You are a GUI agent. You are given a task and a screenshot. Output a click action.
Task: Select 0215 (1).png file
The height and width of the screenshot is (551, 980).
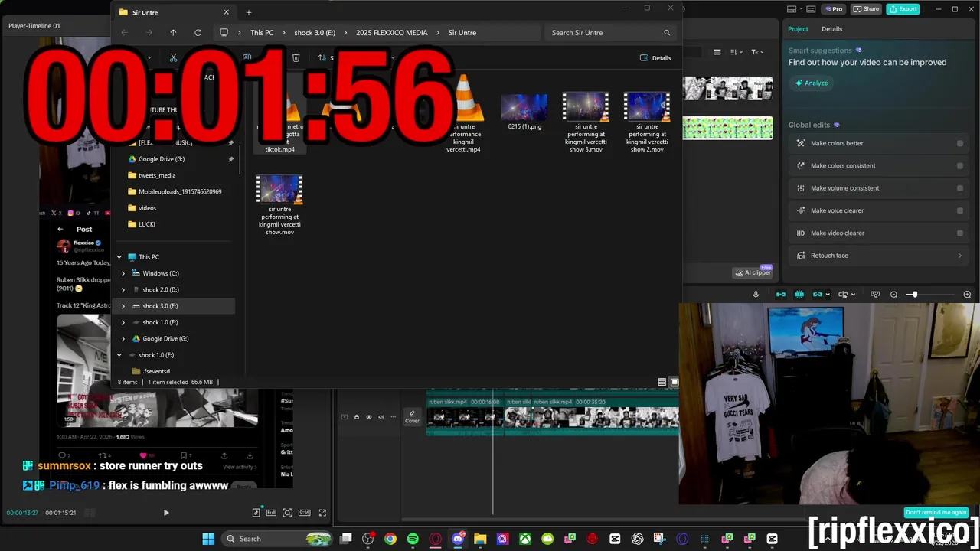(x=524, y=112)
